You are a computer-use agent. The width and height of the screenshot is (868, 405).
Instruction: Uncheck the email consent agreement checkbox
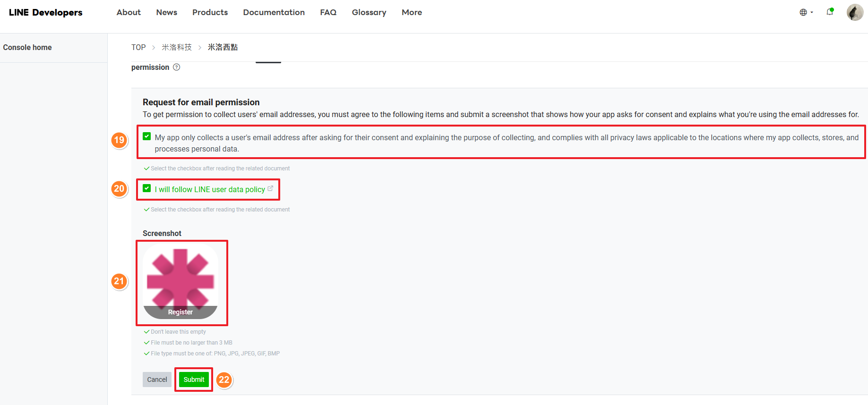coord(147,137)
